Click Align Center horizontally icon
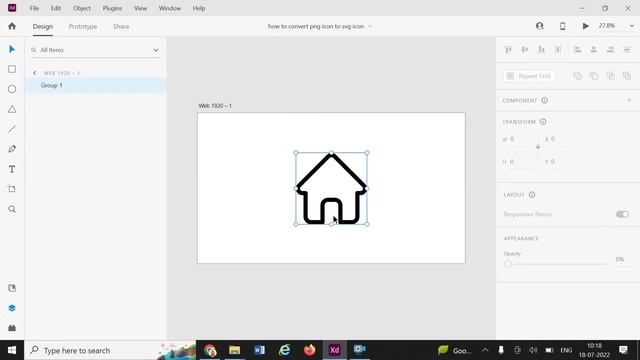 tap(593, 50)
